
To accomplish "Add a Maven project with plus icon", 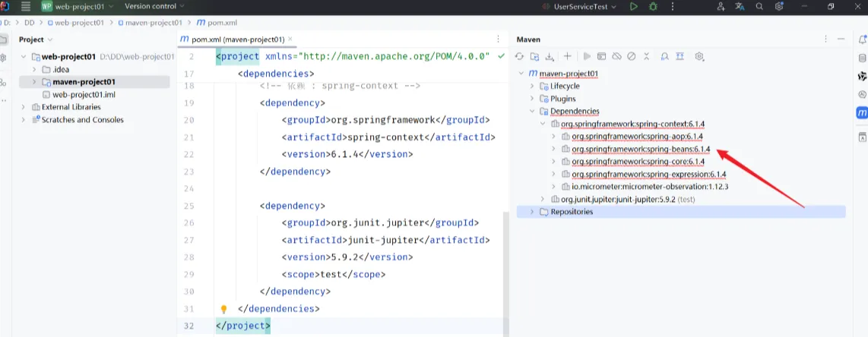I will 567,56.
